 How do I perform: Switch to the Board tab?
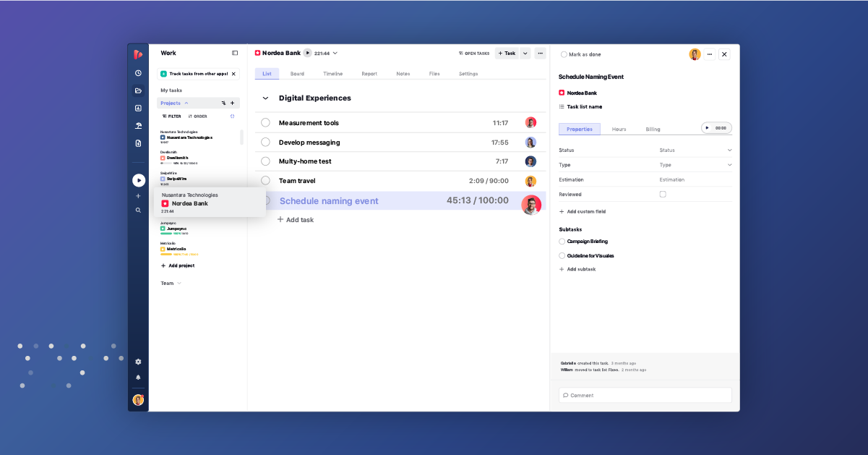[298, 73]
